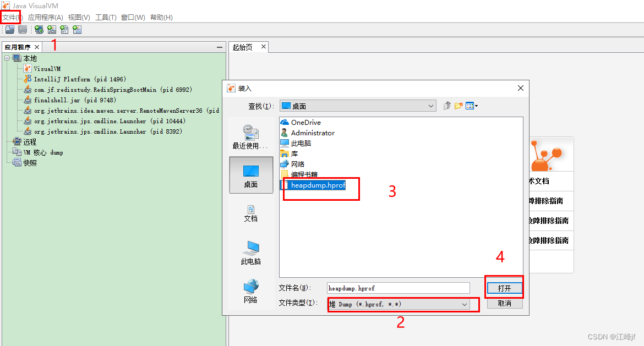
Task: Select the 快照 (Snapshots) node
Action: pyautogui.click(x=25, y=162)
